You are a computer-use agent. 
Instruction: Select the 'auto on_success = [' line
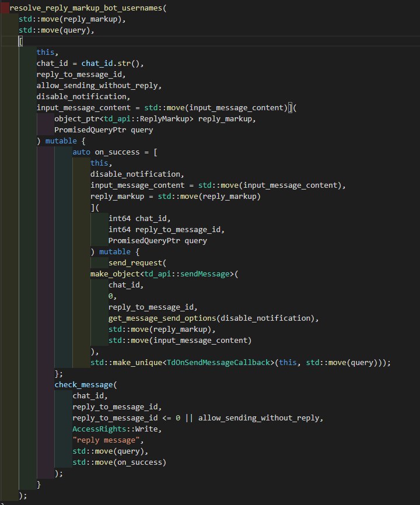tap(115, 152)
